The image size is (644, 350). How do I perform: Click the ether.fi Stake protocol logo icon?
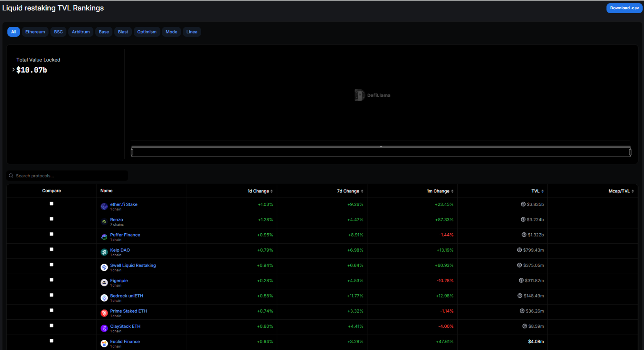[x=104, y=207]
